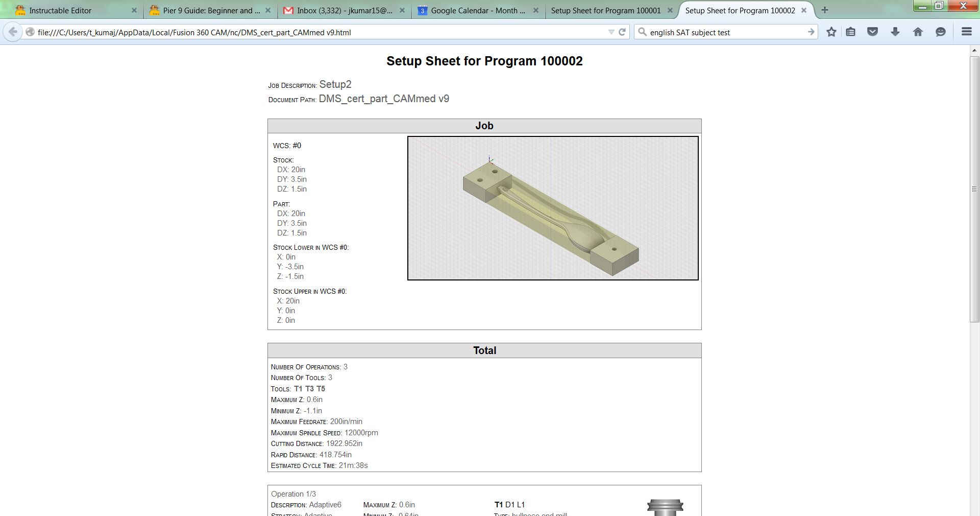
Task: Click 'Stock Upper in WCS #0' label
Action: (310, 291)
